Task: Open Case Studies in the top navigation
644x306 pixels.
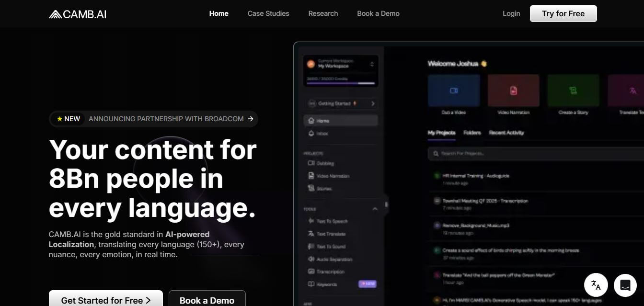Action: pos(268,13)
